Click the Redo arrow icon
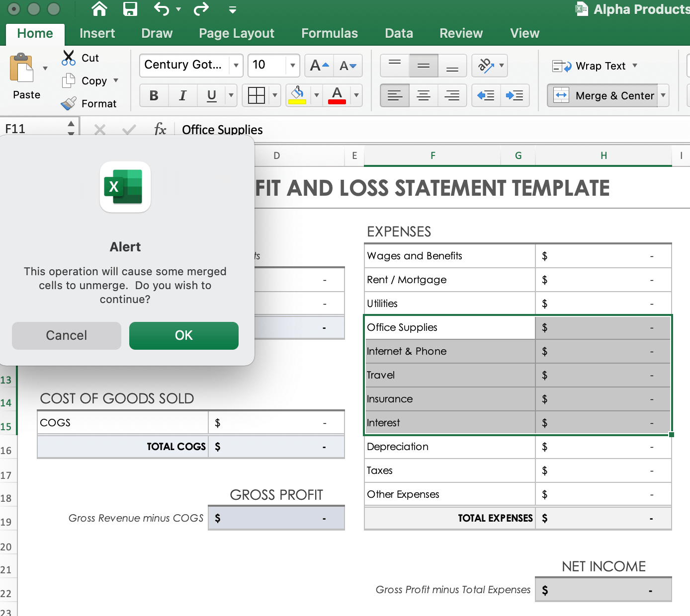This screenshot has height=616, width=690. pyautogui.click(x=201, y=9)
